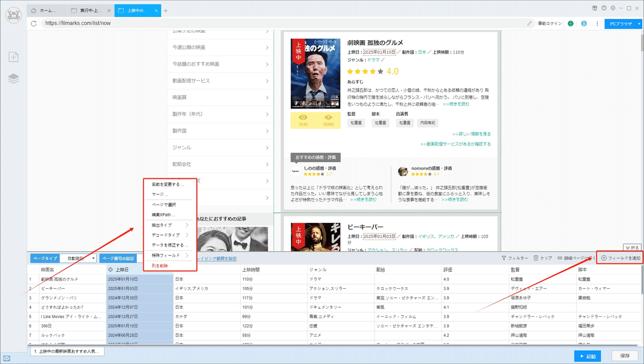Choose 編集XPath from context menu
The width and height of the screenshot is (644, 364).
(163, 215)
